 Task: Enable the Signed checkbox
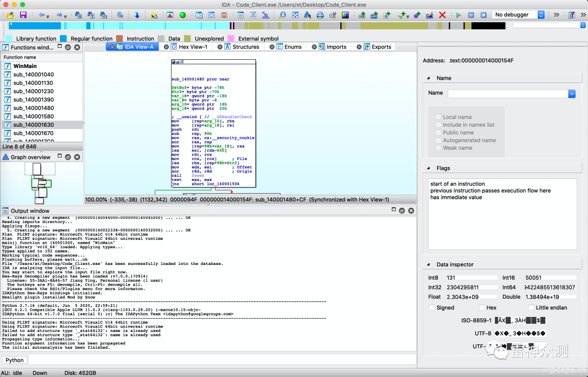432,308
